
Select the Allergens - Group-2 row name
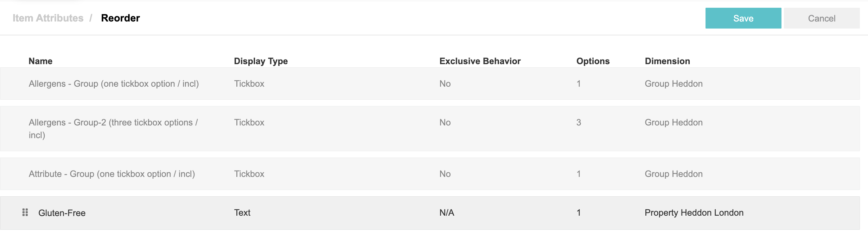coord(114,129)
